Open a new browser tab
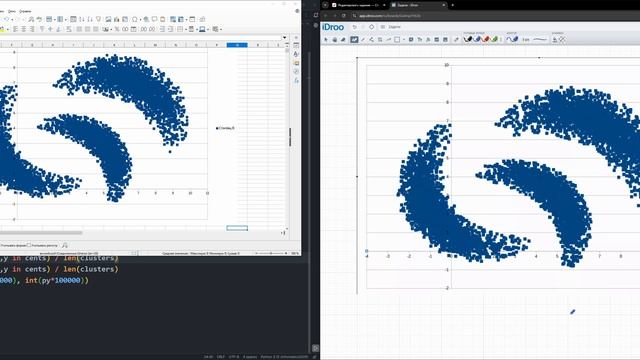 452,5
